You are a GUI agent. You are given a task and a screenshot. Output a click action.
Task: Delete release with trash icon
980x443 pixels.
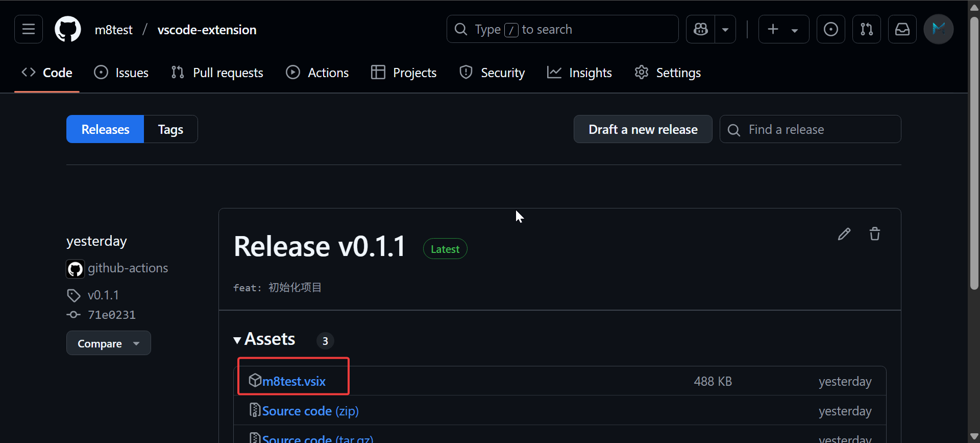pos(875,234)
